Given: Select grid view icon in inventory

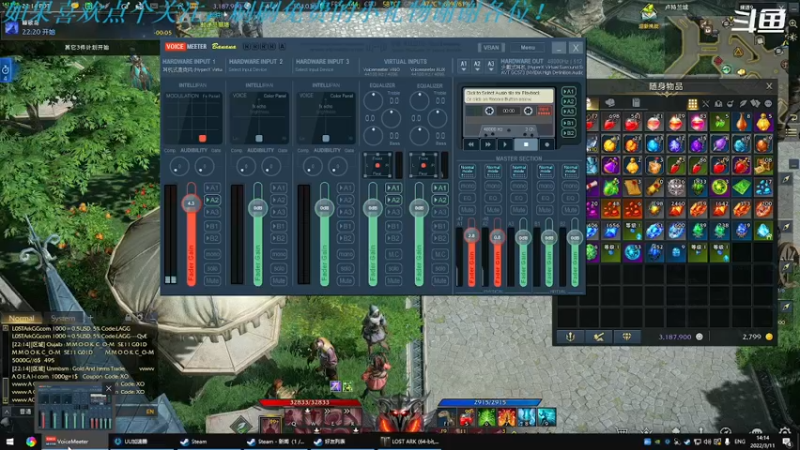Looking at the screenshot, I should 692,104.
